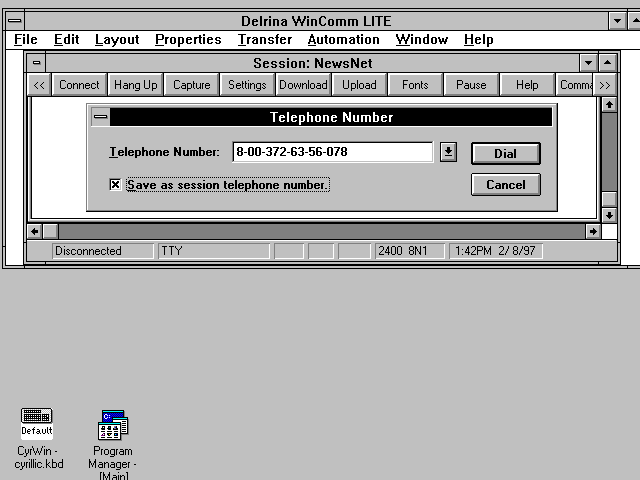
Task: Click the Connect toolbar button
Action: [x=79, y=85]
